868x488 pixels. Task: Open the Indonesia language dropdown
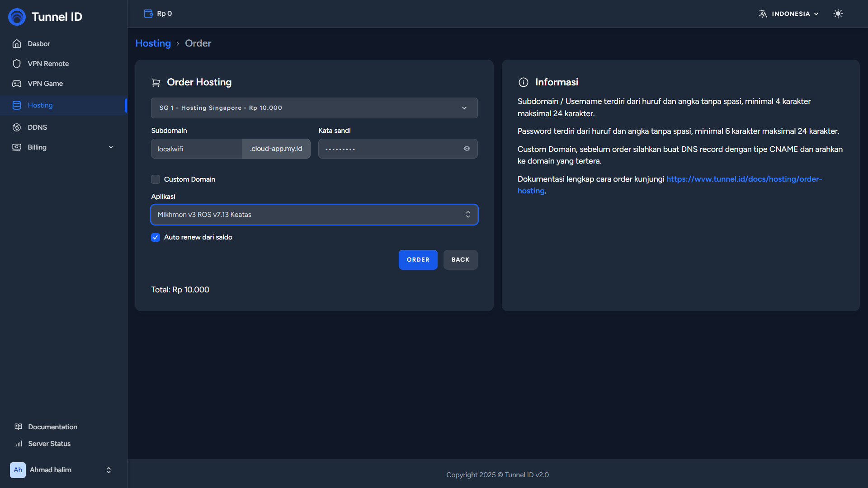(x=789, y=14)
